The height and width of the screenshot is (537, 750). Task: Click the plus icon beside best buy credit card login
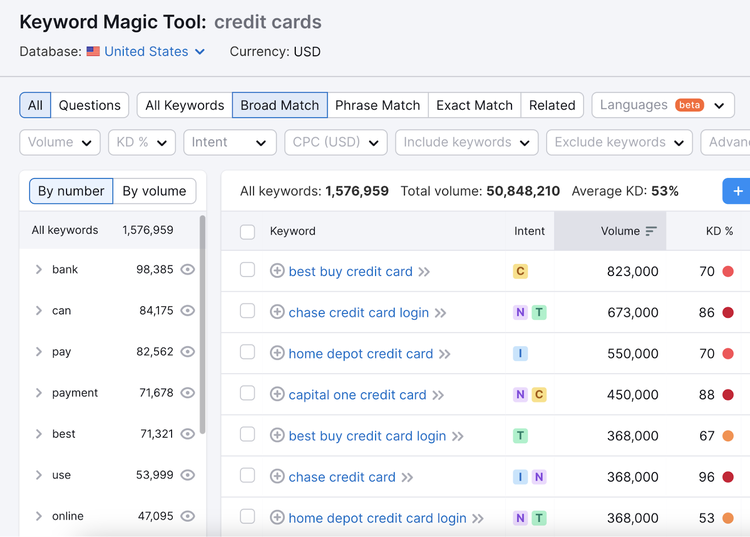[x=277, y=435]
